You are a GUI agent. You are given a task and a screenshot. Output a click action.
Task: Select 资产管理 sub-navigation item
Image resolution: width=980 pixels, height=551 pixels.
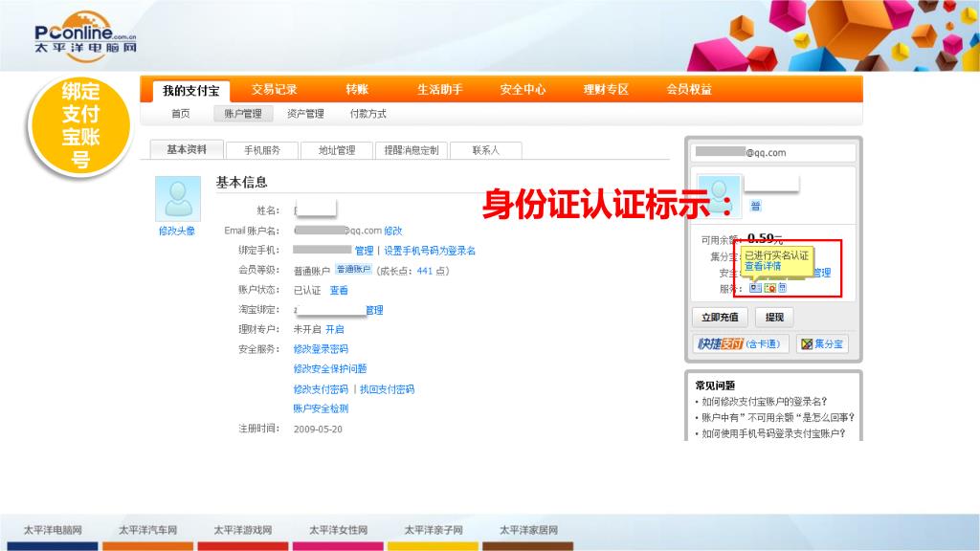[x=305, y=114]
